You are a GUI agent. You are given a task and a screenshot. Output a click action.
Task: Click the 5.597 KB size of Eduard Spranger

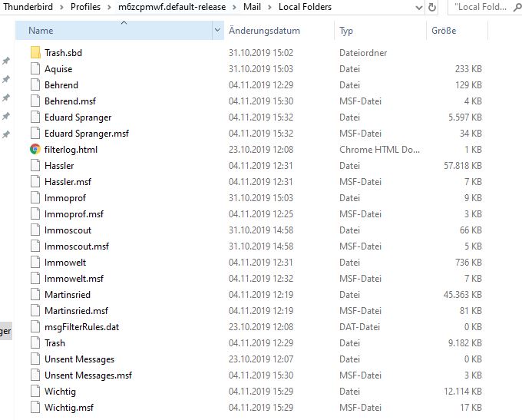click(465, 117)
